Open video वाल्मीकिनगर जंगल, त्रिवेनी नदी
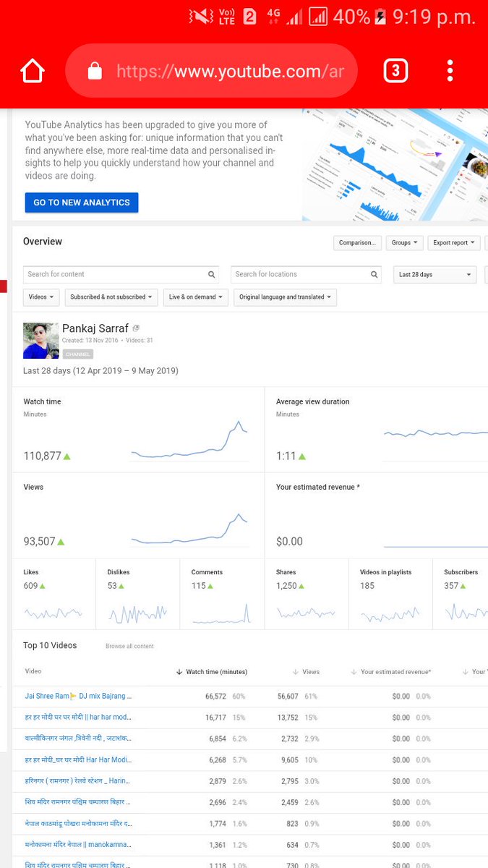This screenshot has height=868, width=488. pos(78,739)
